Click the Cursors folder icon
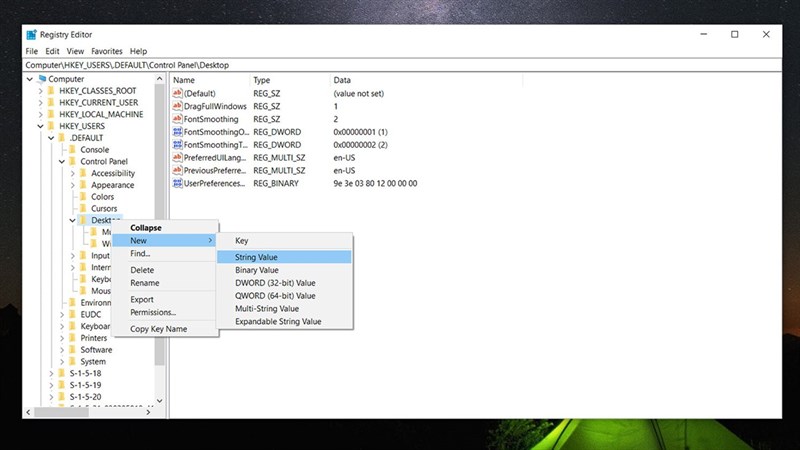The image size is (800, 450). point(83,208)
